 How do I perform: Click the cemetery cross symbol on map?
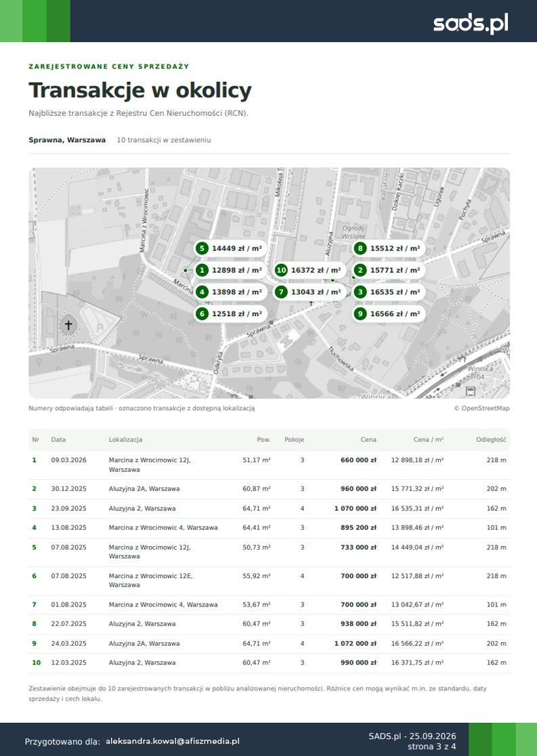coord(68,325)
